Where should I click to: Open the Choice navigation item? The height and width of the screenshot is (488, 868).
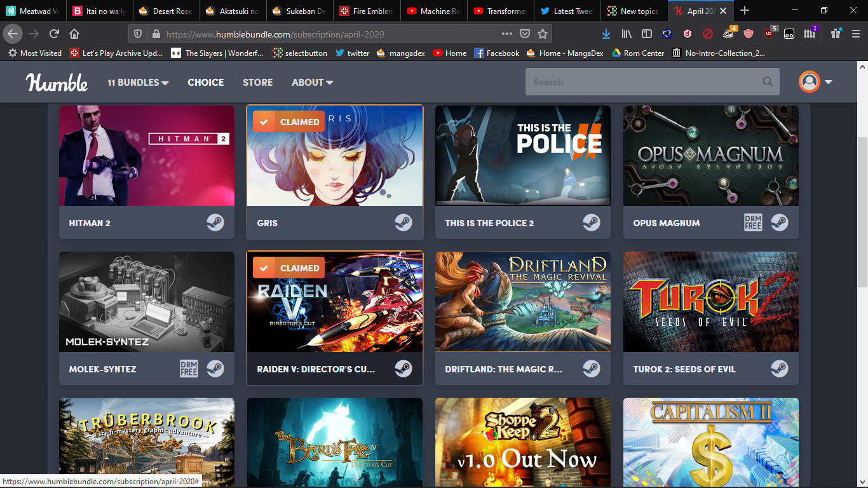pyautogui.click(x=205, y=83)
